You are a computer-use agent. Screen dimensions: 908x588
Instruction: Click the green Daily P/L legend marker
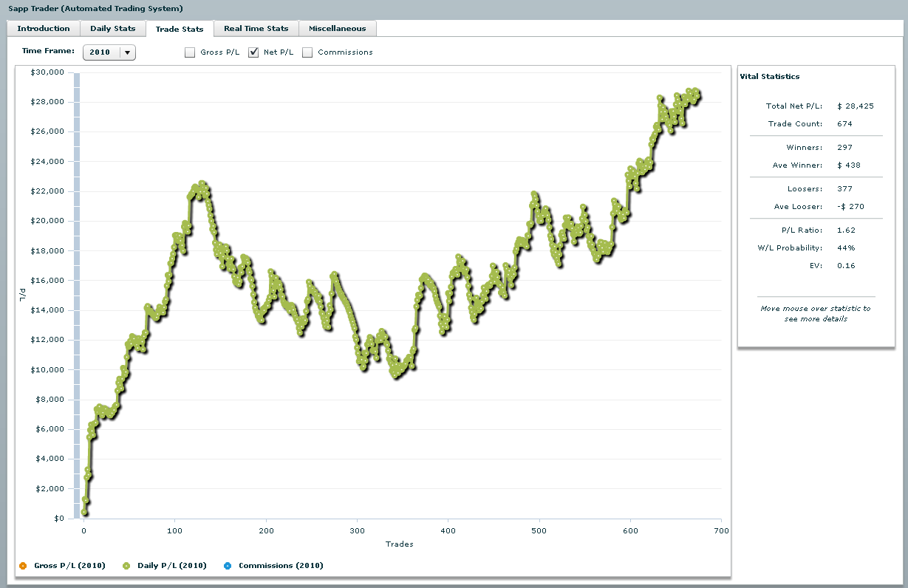pyautogui.click(x=126, y=566)
